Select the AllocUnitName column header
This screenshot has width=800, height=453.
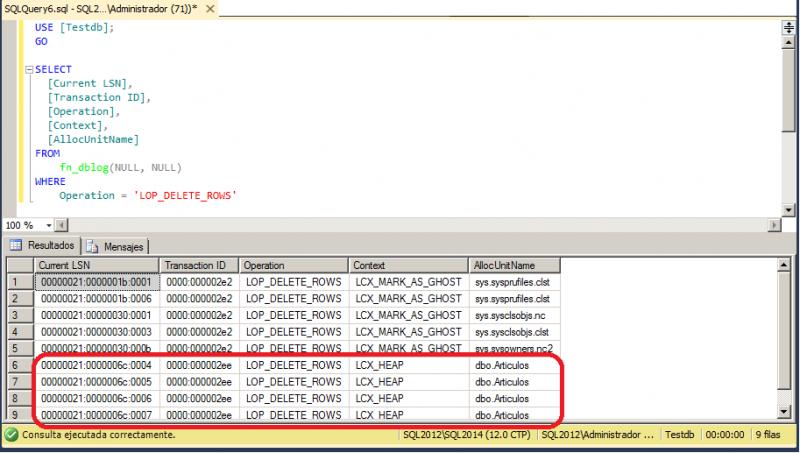tap(514, 265)
